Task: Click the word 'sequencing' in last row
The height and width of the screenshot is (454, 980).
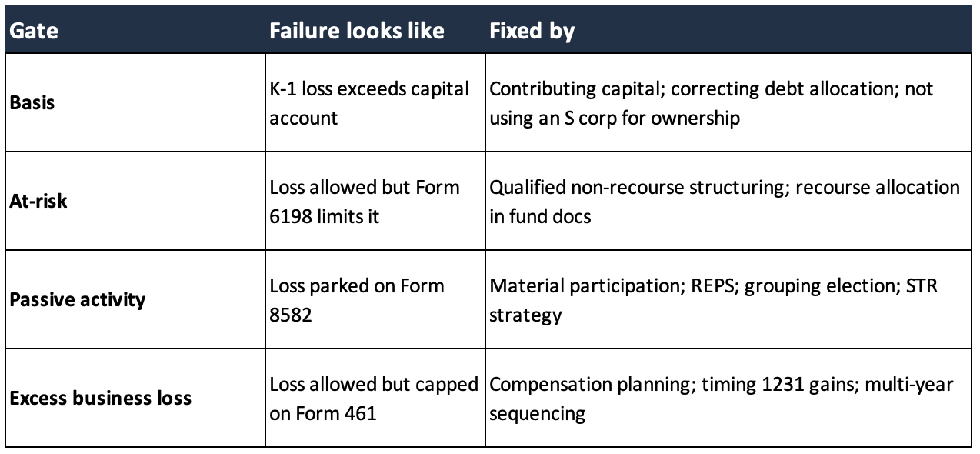Action: [x=537, y=415]
